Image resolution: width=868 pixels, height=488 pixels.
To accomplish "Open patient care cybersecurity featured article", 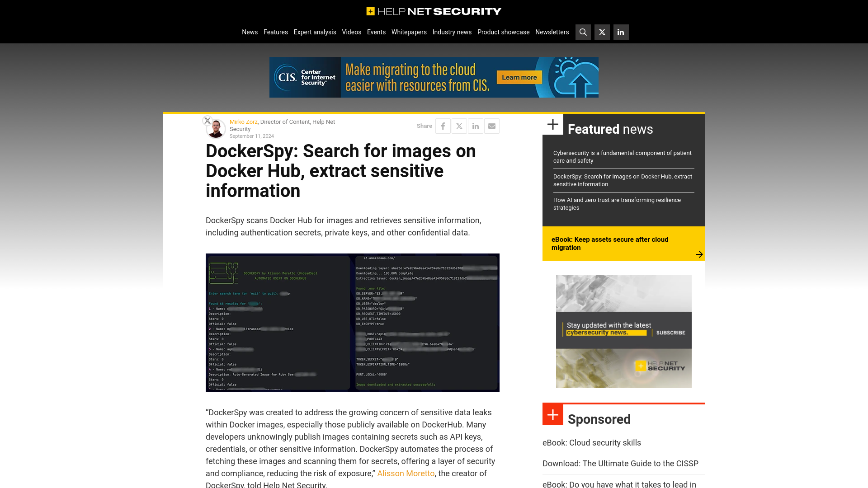I will pyautogui.click(x=623, y=157).
